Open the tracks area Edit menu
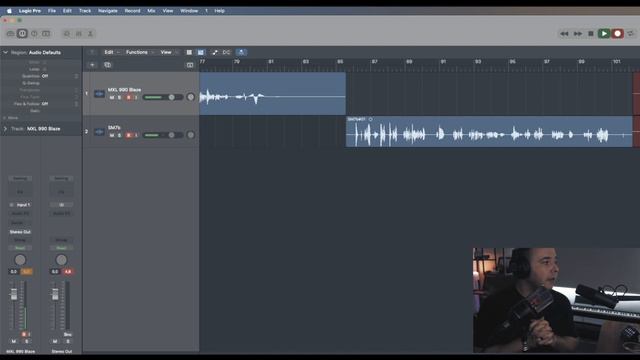 [x=111, y=52]
